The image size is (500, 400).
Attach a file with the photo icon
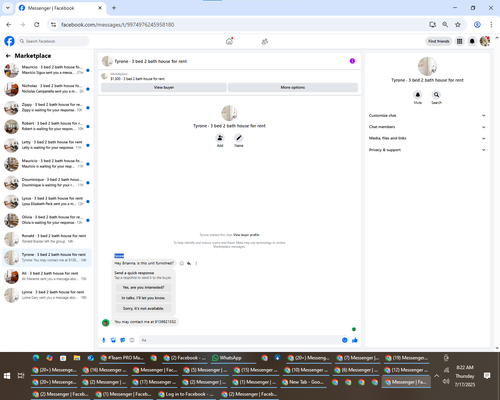click(x=113, y=340)
